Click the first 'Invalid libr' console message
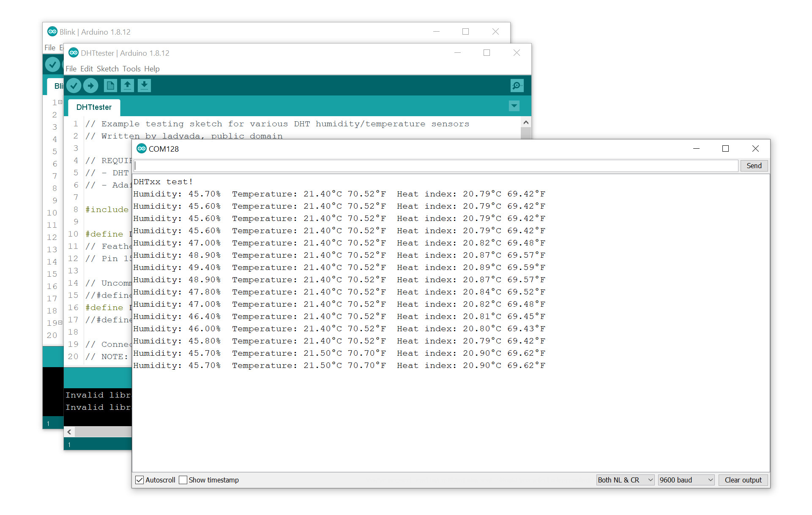This screenshot has width=812, height=515. pyautogui.click(x=98, y=395)
